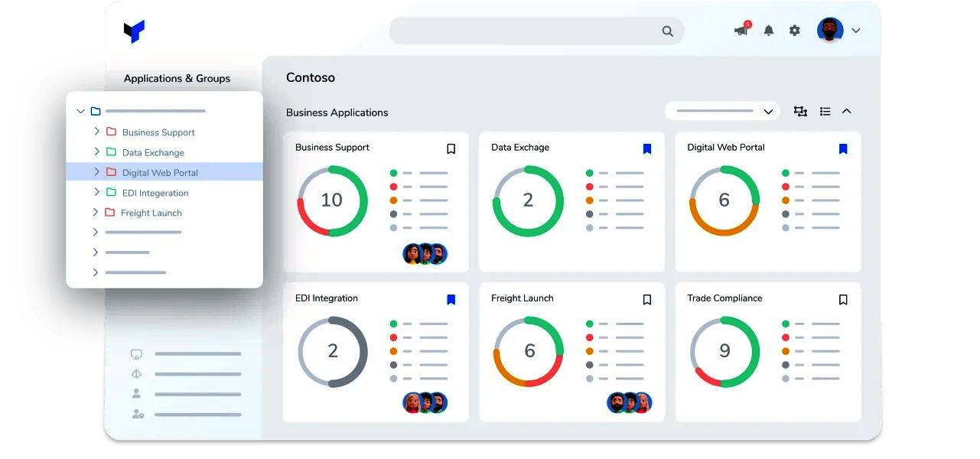Viewport: 980px width, 459px height.
Task: Click the Business Support red folder icon
Action: (111, 132)
